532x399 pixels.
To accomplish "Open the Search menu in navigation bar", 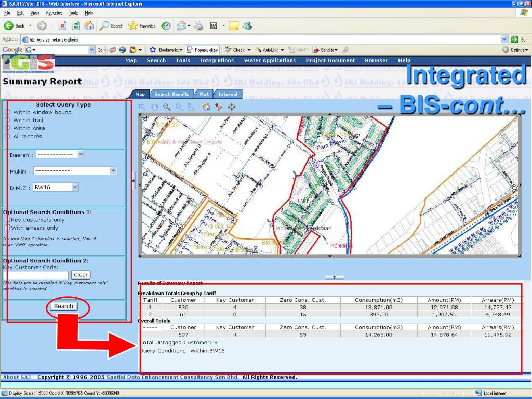I will click(x=156, y=60).
